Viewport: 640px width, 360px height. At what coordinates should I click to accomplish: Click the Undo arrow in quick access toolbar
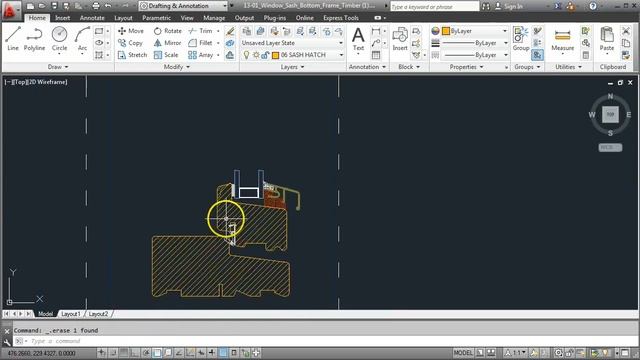pos(108,6)
